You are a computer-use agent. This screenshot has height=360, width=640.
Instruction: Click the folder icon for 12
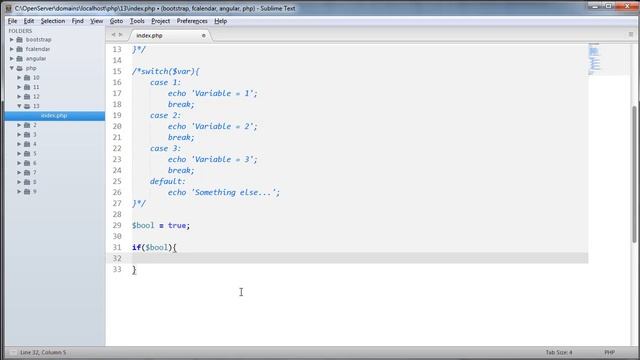point(27,97)
